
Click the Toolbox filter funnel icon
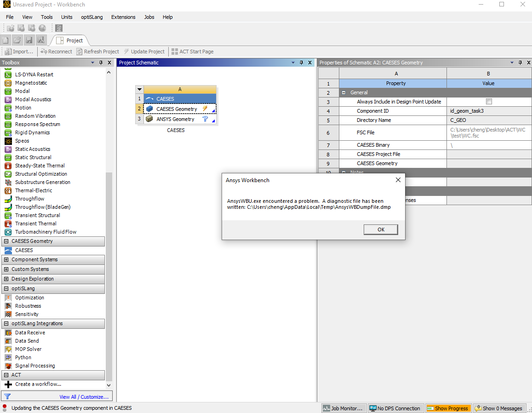[7, 397]
